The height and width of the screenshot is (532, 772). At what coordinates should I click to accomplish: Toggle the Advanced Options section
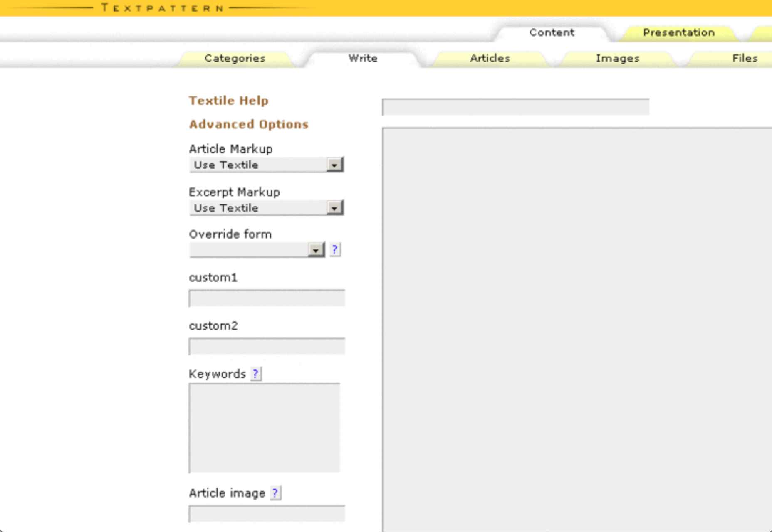249,124
